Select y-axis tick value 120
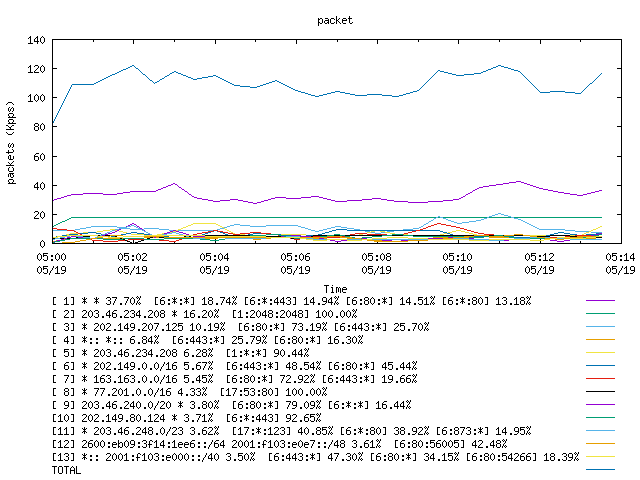 [36, 69]
